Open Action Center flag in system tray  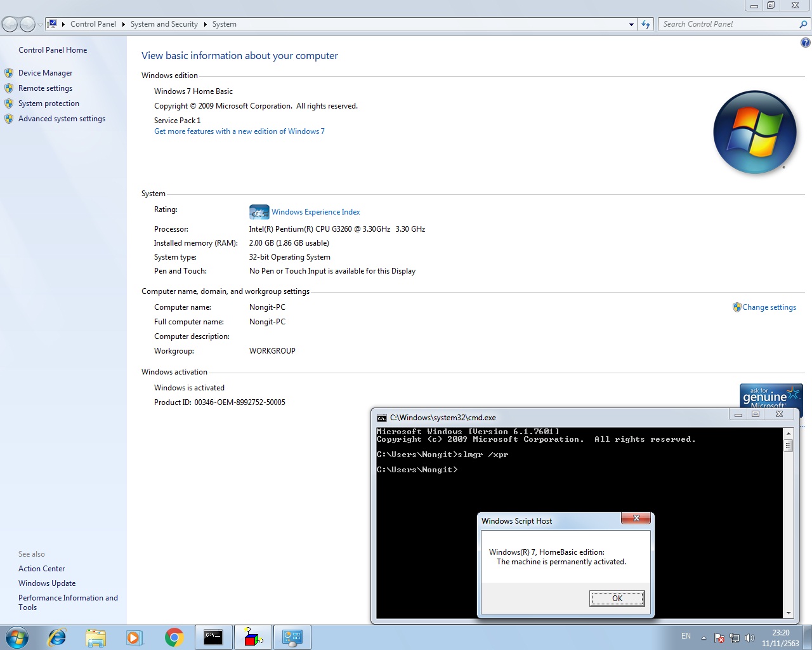719,638
